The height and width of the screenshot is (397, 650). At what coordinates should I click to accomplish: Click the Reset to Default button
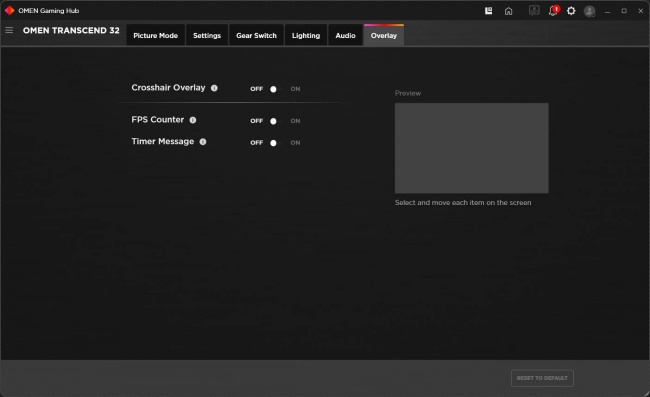coord(542,378)
